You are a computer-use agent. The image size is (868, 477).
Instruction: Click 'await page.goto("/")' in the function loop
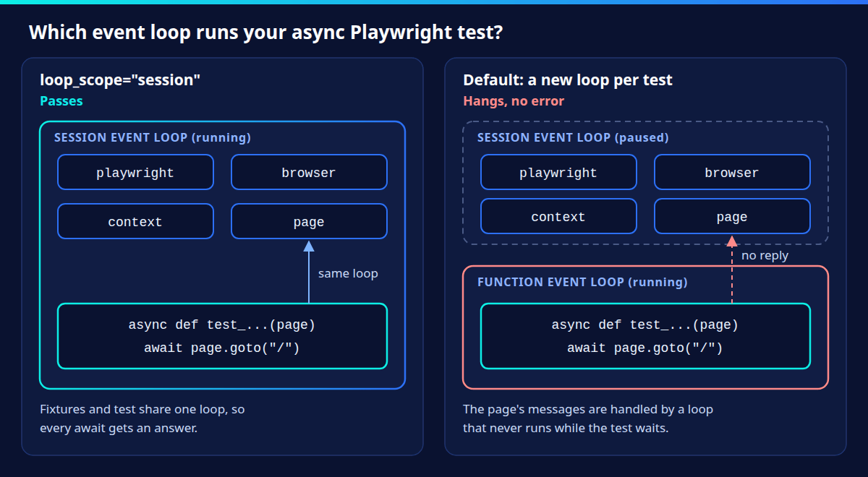point(645,348)
